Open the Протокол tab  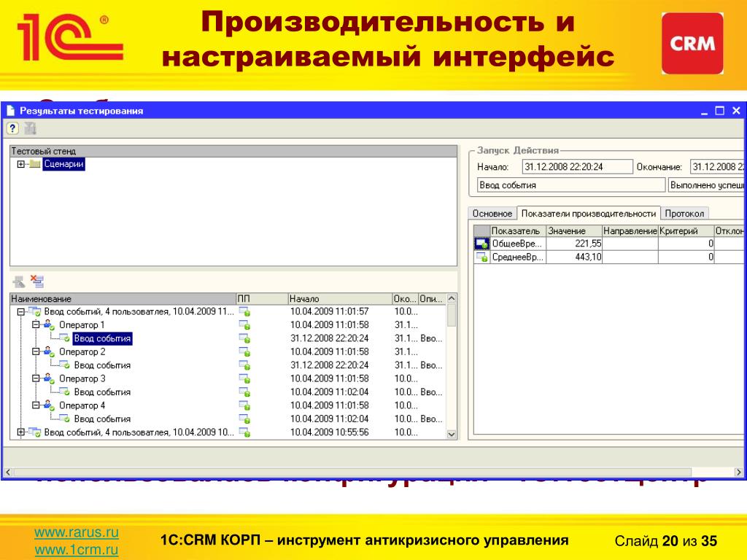pyautogui.click(x=684, y=214)
